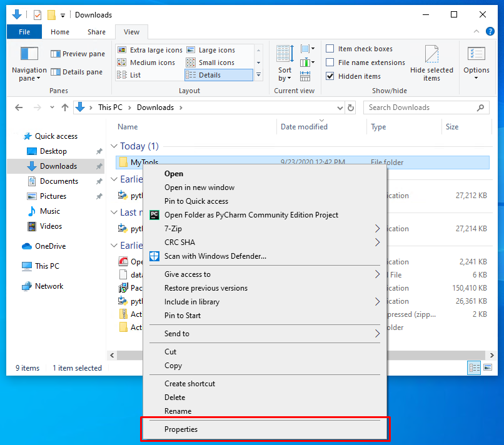504x445 pixels.
Task: Refresh the Downloads folder view
Action: tap(351, 107)
